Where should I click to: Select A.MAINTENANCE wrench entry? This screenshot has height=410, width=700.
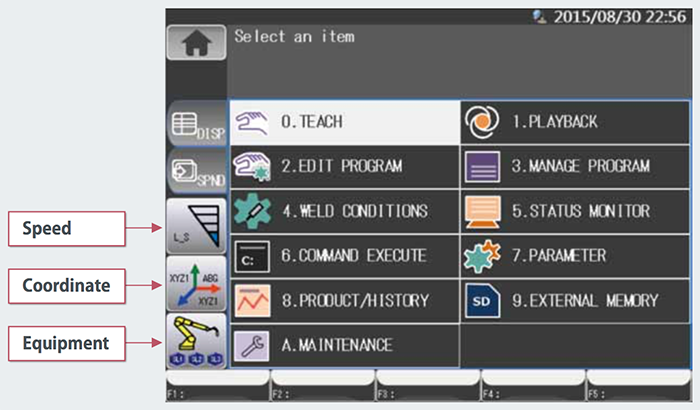(x=345, y=345)
